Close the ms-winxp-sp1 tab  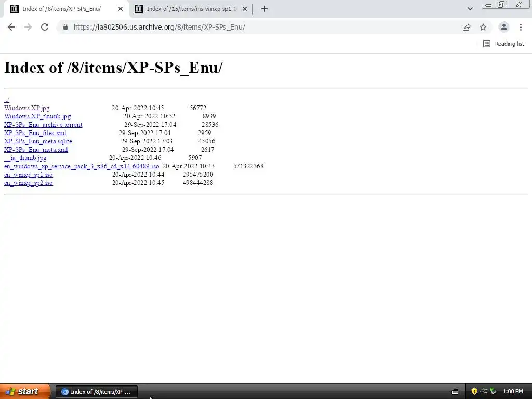pos(245,9)
